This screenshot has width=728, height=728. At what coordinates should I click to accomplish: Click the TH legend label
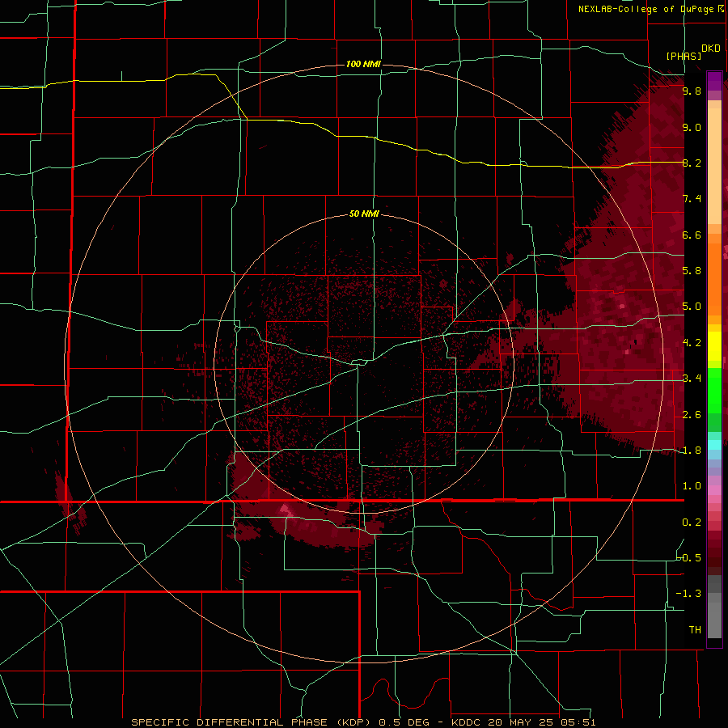pyautogui.click(x=695, y=630)
